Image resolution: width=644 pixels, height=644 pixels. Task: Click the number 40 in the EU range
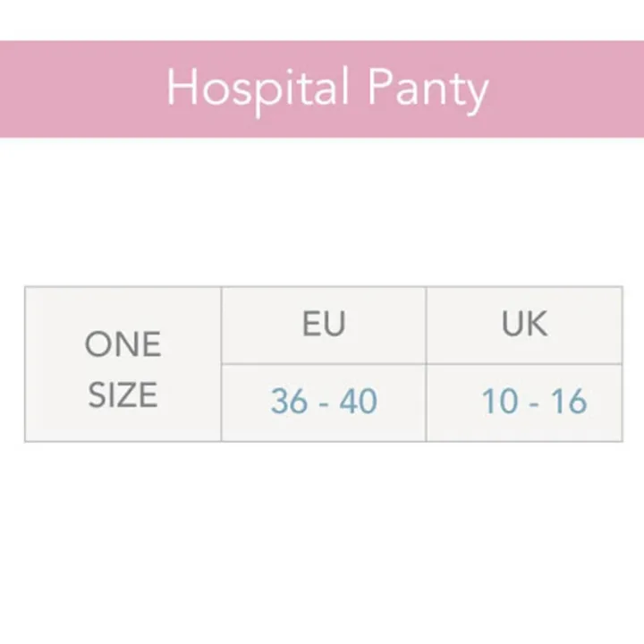[x=358, y=402]
